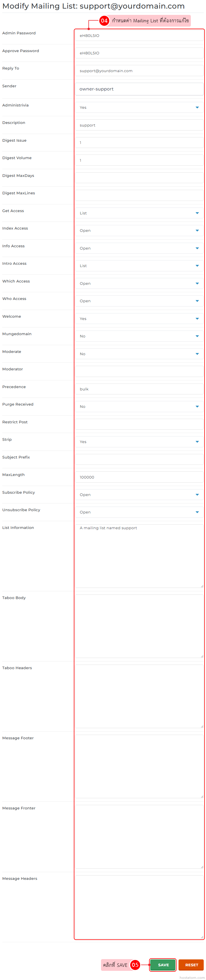Viewport: 206px width, 980px height.
Task: Click the Subject Prefix input field
Action: tap(139, 459)
